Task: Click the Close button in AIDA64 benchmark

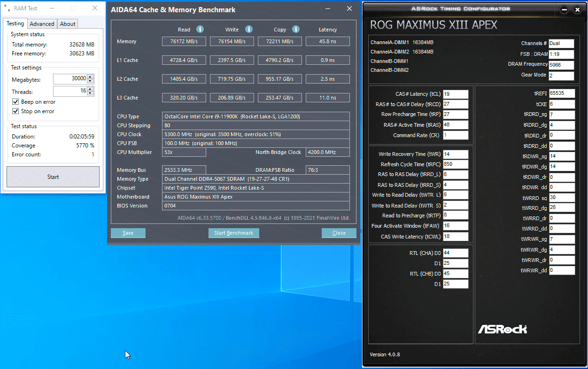Action: coord(339,233)
